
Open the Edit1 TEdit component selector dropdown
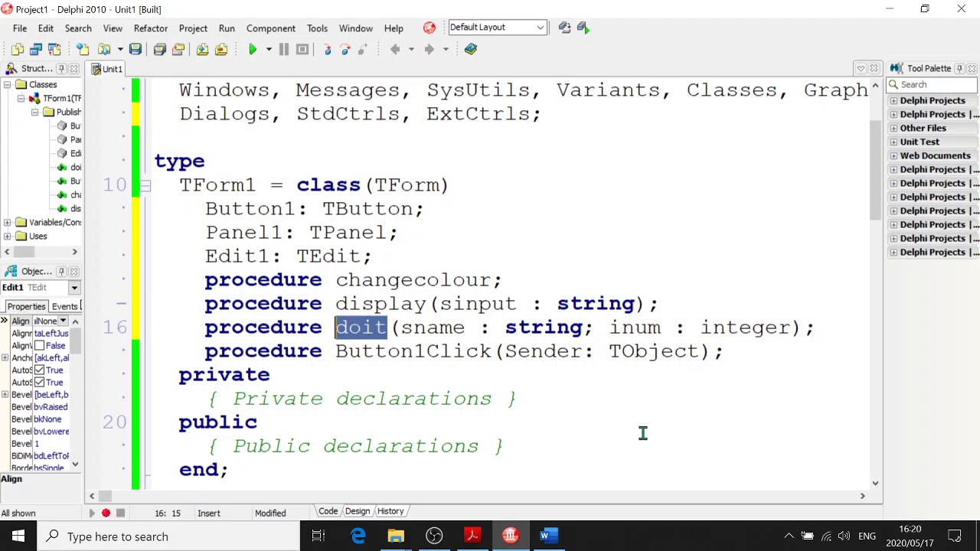point(74,288)
